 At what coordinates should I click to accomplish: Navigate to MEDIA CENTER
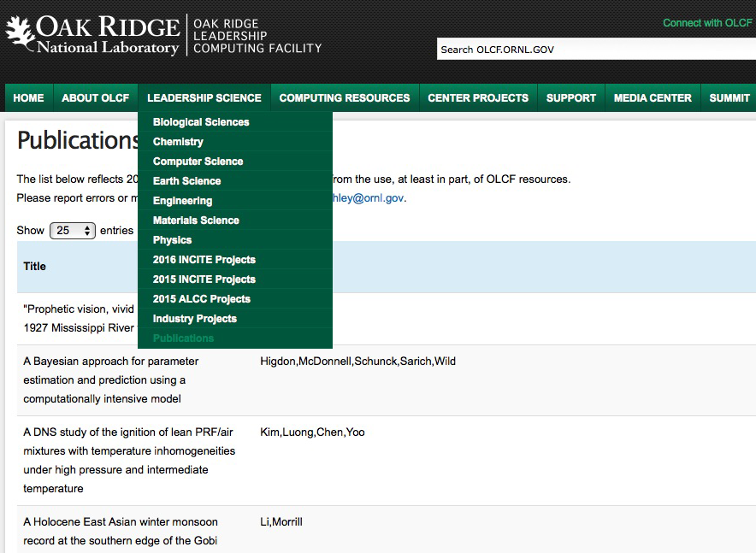click(653, 98)
